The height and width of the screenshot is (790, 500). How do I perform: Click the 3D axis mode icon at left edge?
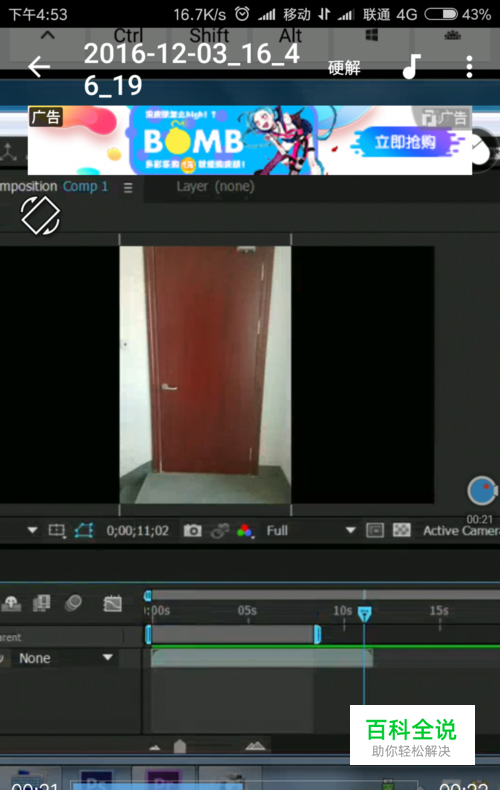coord(8,151)
